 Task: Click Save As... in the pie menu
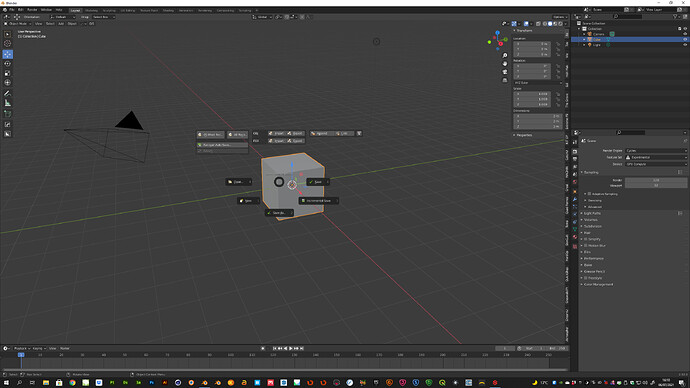point(279,213)
